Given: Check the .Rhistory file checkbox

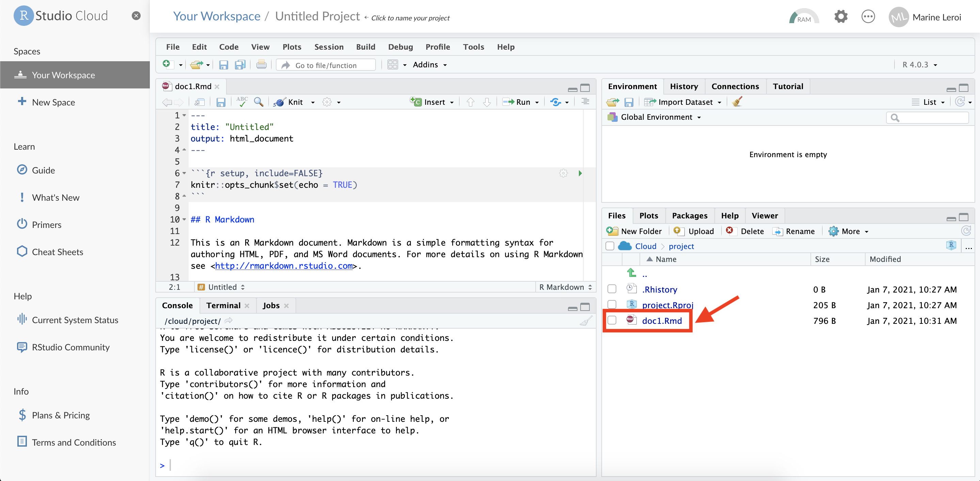Looking at the screenshot, I should tap(612, 289).
